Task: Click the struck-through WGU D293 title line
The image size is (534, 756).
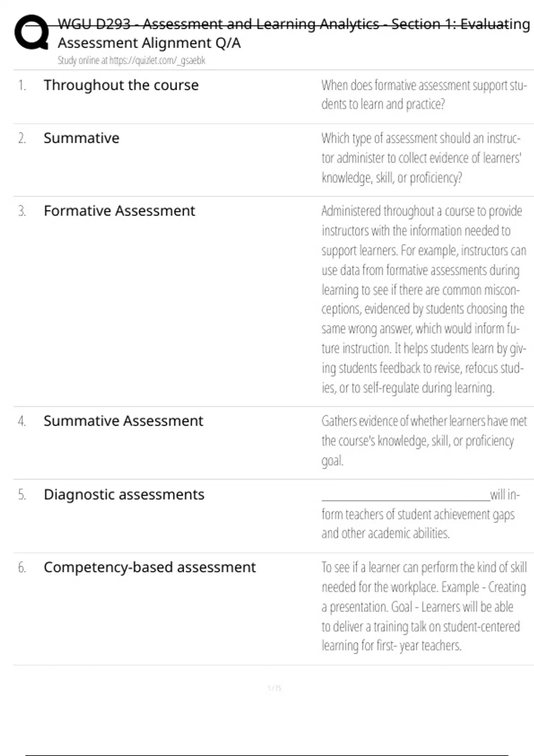Action: pos(294,24)
